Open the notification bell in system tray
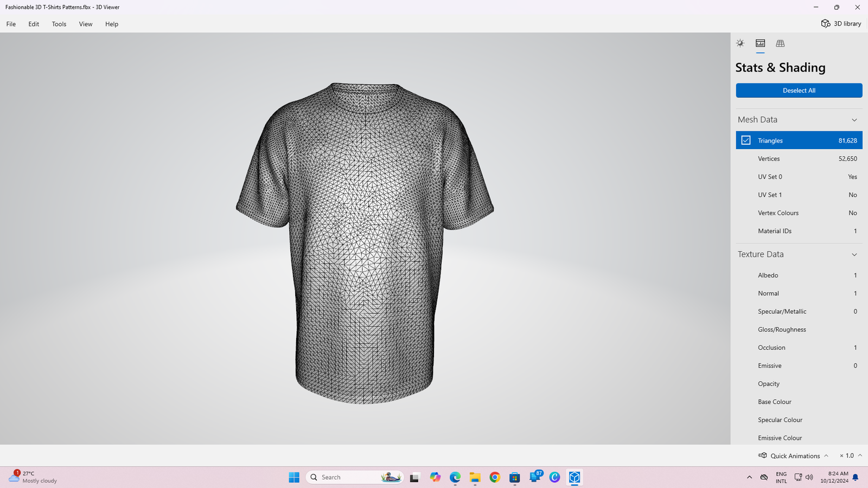This screenshot has height=488, width=868. pyautogui.click(x=856, y=477)
